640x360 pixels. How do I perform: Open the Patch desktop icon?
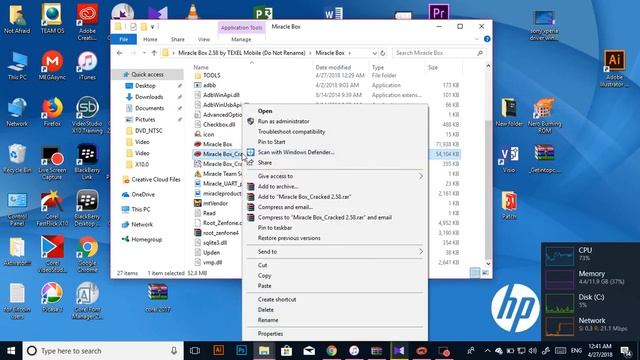tap(509, 206)
